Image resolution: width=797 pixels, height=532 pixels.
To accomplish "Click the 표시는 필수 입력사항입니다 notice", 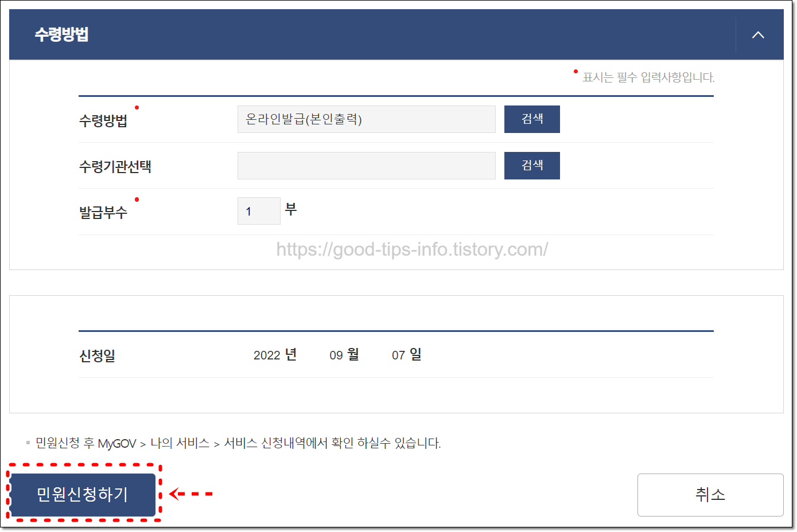I will [648, 77].
